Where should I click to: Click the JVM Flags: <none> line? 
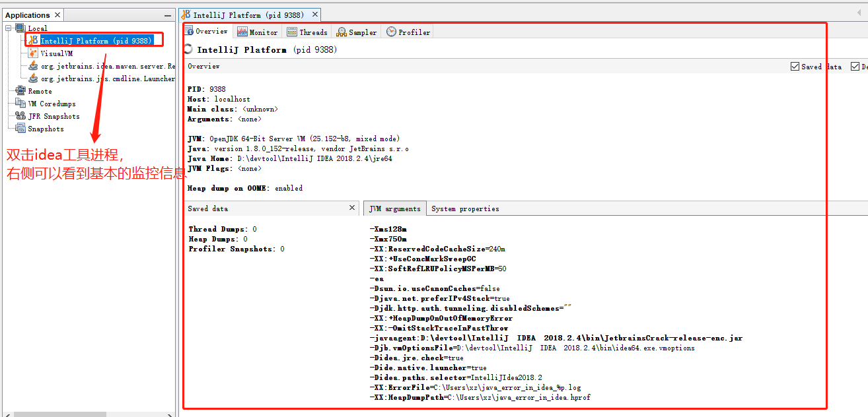tap(225, 168)
